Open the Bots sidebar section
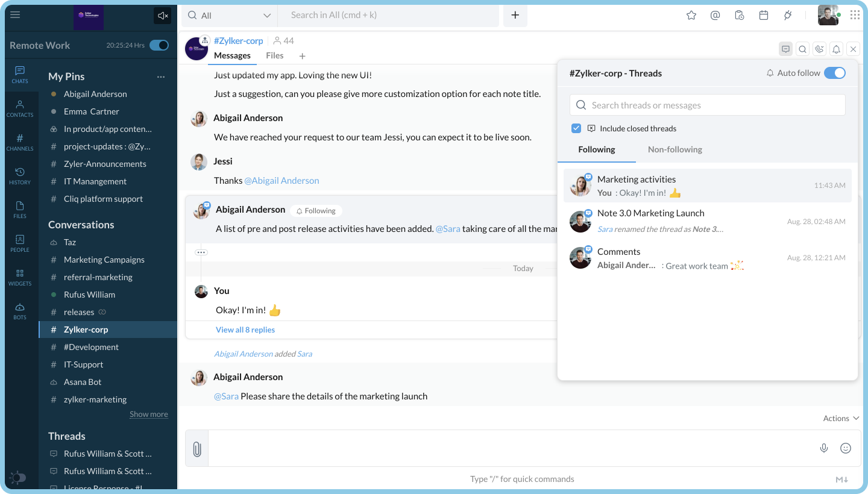 [x=20, y=311]
